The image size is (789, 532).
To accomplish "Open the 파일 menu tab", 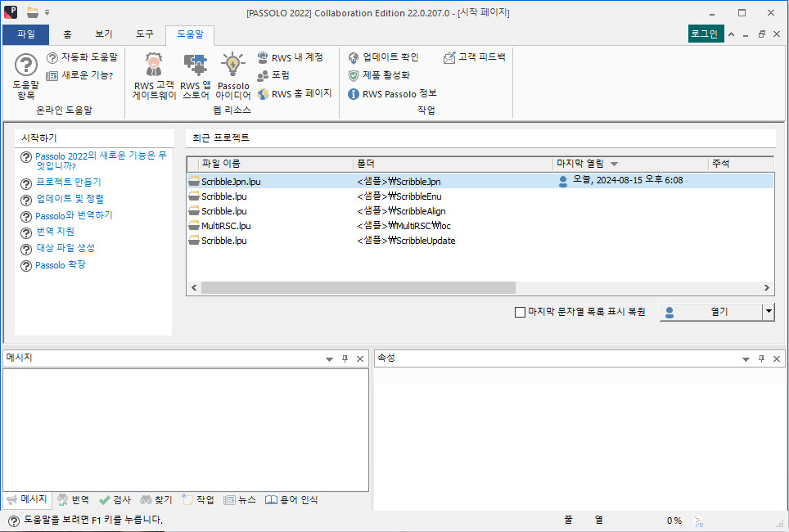I will [x=26, y=34].
